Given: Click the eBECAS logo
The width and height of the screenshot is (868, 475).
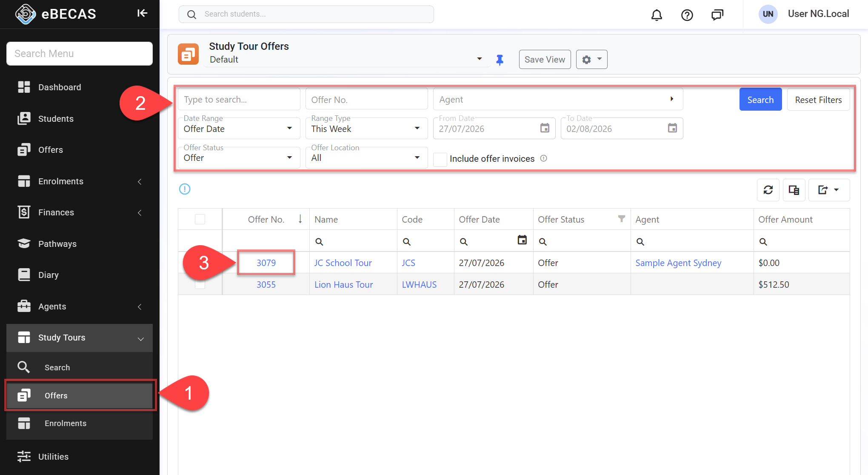Looking at the screenshot, I should pyautogui.click(x=56, y=14).
